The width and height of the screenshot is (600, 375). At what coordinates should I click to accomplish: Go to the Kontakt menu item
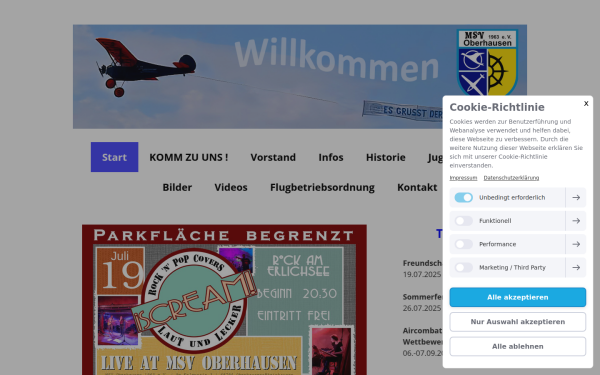(x=417, y=187)
